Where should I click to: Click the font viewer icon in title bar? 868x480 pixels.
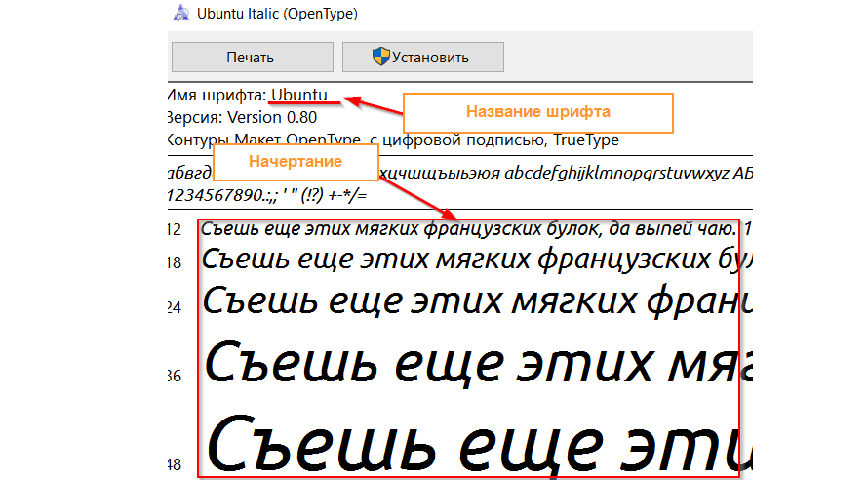pyautogui.click(x=180, y=13)
